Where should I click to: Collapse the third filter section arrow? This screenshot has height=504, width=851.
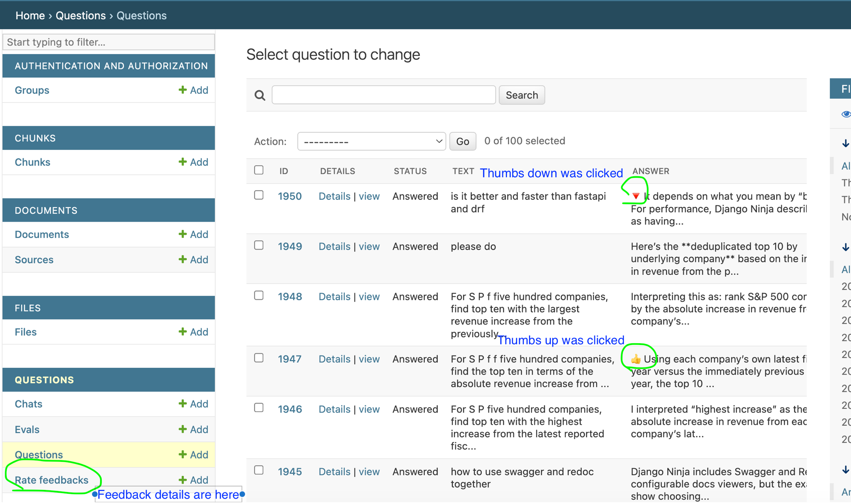pos(846,470)
